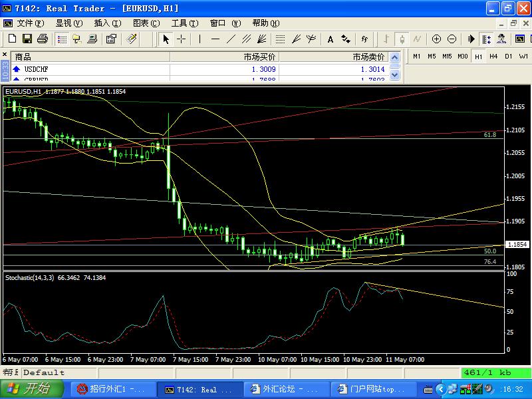Image resolution: width=532 pixels, height=399 pixels.
Task: Switch to M1 timeframe
Action: pyautogui.click(x=417, y=57)
